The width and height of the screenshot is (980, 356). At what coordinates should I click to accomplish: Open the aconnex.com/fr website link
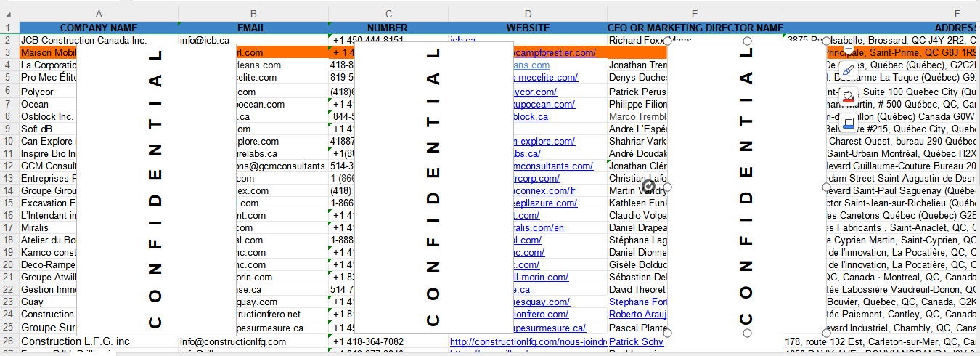[544, 190]
